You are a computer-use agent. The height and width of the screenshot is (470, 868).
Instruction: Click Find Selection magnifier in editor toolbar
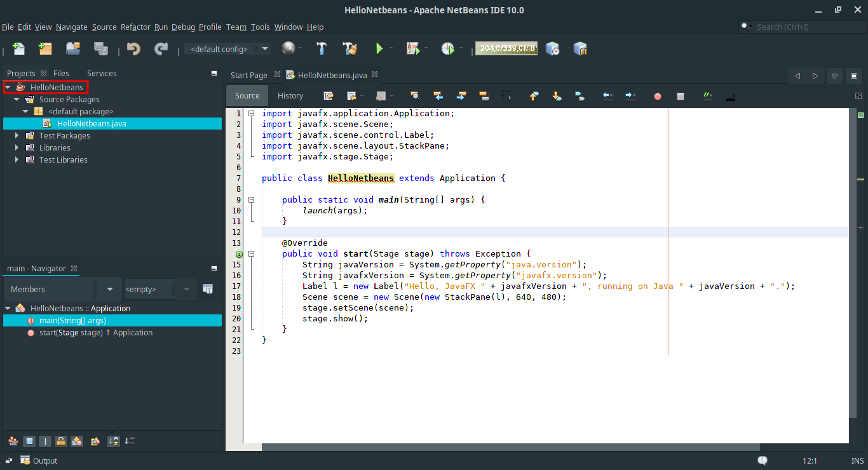[x=415, y=96]
